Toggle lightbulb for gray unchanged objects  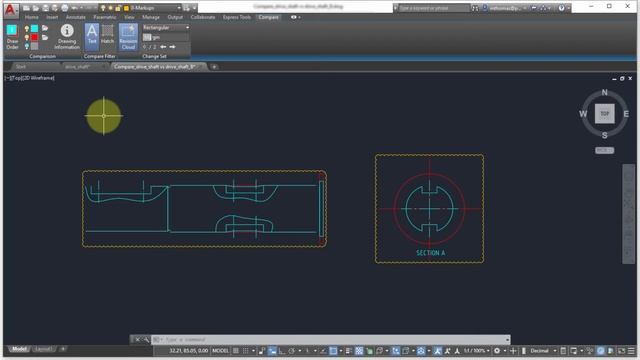27,47
